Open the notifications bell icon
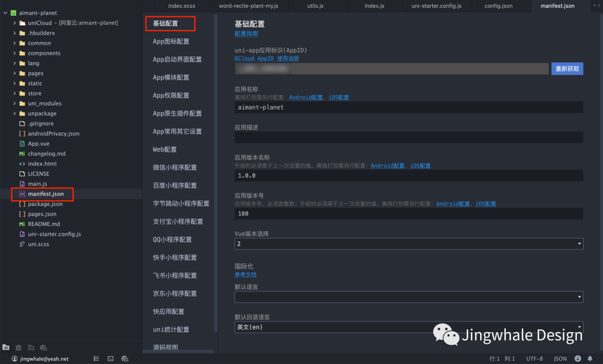 click(591, 359)
